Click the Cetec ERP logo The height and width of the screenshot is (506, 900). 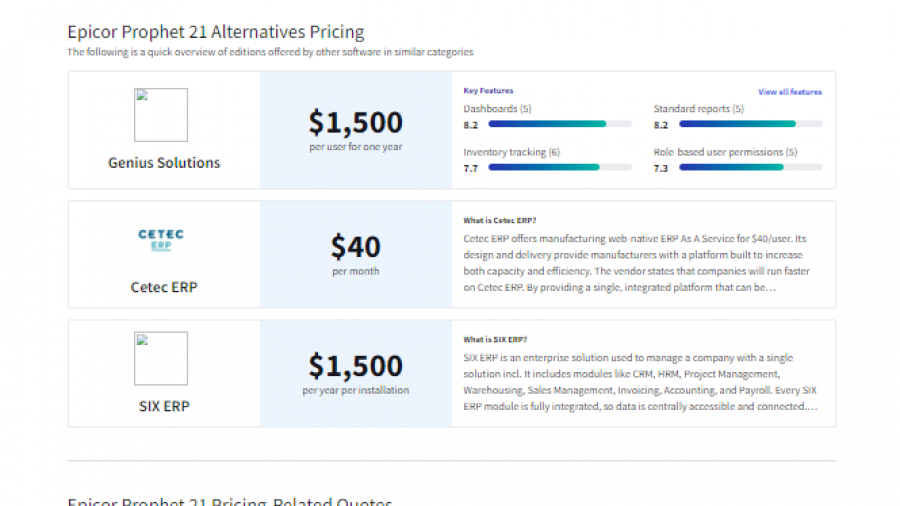(161, 240)
